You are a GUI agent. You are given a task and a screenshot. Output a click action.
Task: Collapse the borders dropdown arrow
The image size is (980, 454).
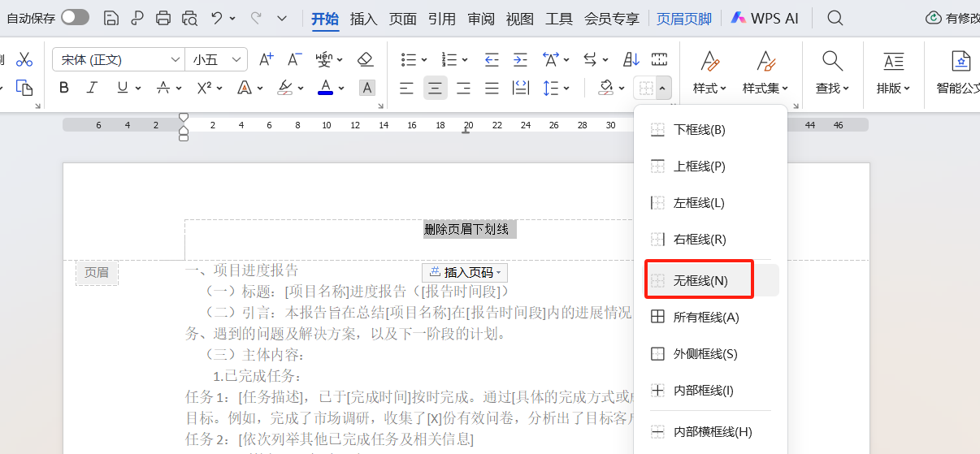(663, 88)
